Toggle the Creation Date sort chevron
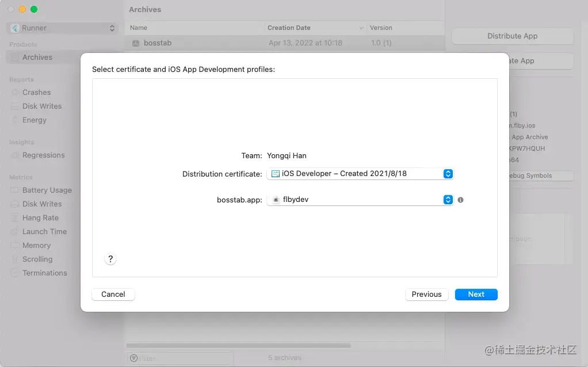Screen dimensions: 588x367 pyautogui.click(x=361, y=28)
